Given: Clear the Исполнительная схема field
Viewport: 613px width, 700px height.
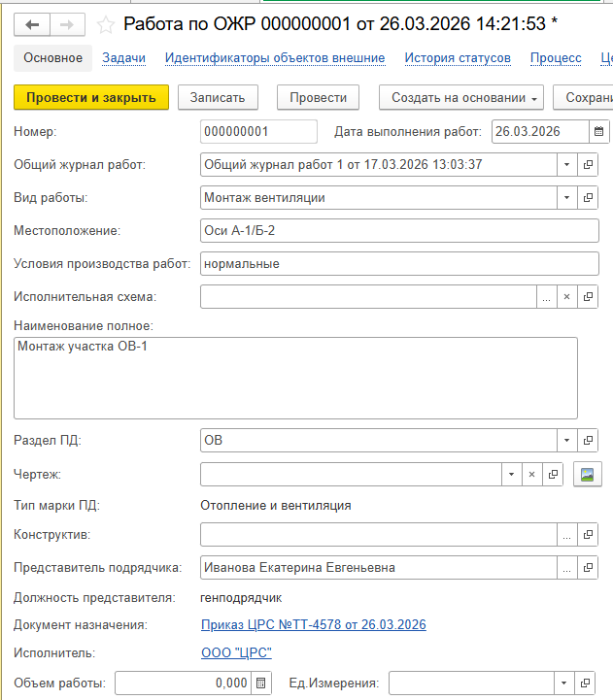Looking at the screenshot, I should [567, 297].
